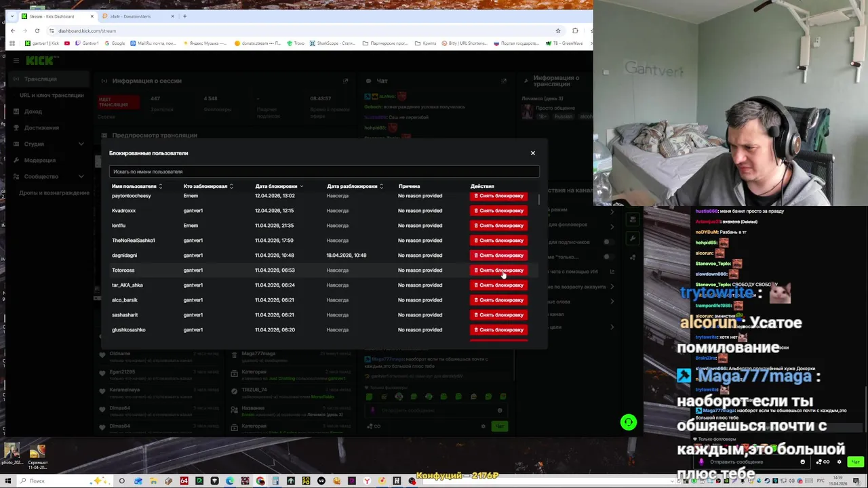
Task: Unblock user Totorooss
Action: click(x=498, y=270)
